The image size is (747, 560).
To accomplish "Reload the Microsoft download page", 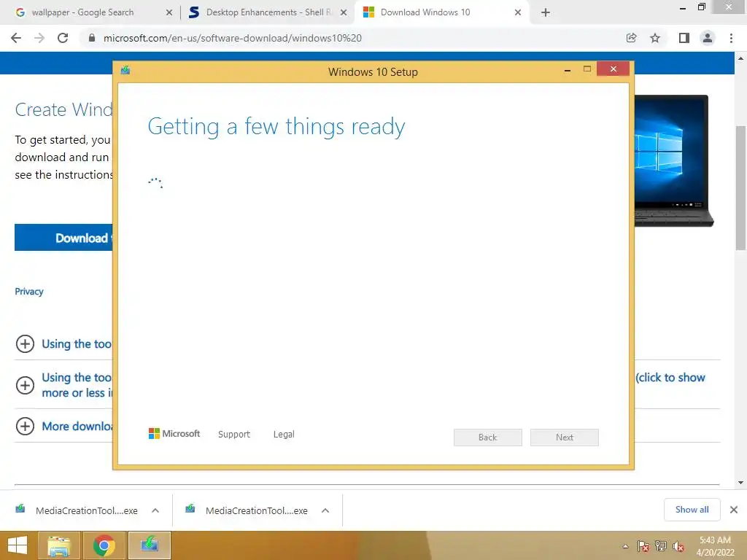I will tap(63, 38).
